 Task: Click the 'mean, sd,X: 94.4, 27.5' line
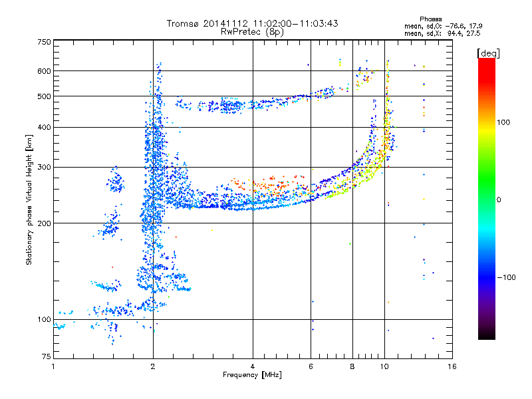[442, 33]
